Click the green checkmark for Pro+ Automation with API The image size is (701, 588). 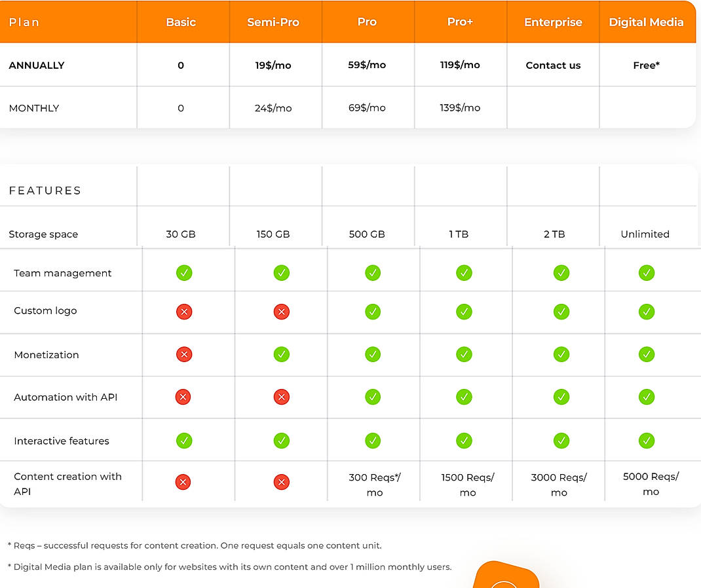click(464, 397)
